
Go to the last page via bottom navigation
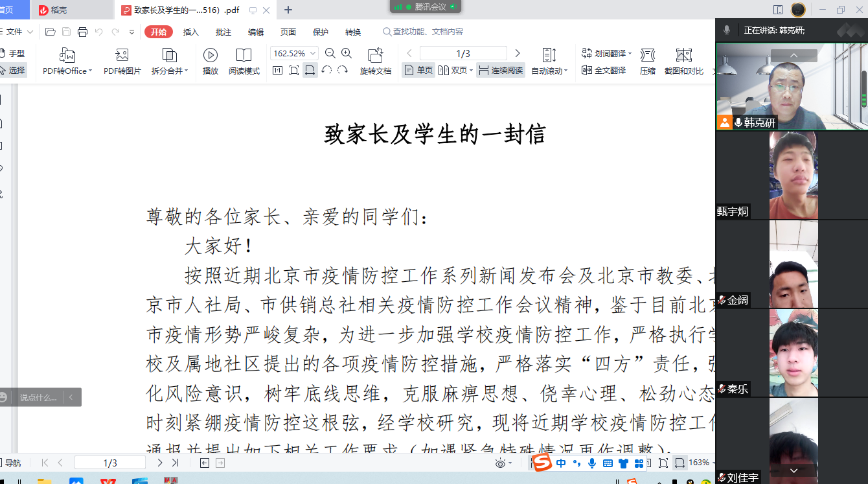[x=175, y=463]
